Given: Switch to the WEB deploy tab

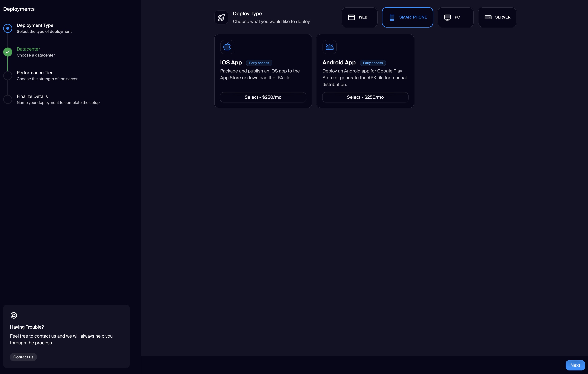Looking at the screenshot, I should tap(359, 17).
